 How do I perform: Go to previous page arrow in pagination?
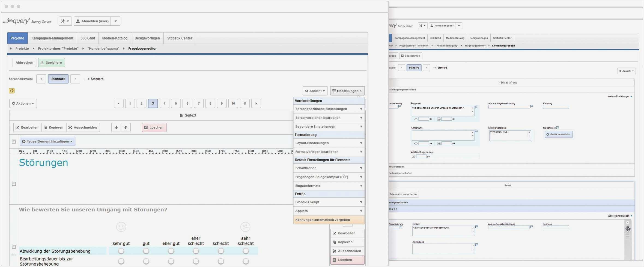pyautogui.click(x=118, y=103)
